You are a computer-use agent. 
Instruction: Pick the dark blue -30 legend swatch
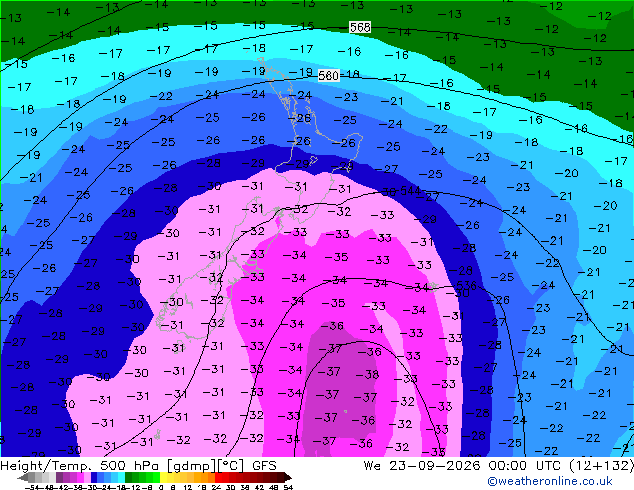pos(94,477)
